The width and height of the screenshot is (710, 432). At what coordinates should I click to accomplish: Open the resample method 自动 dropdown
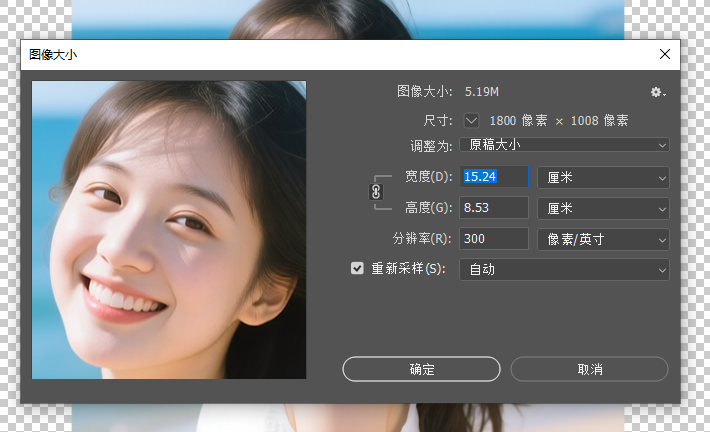564,269
